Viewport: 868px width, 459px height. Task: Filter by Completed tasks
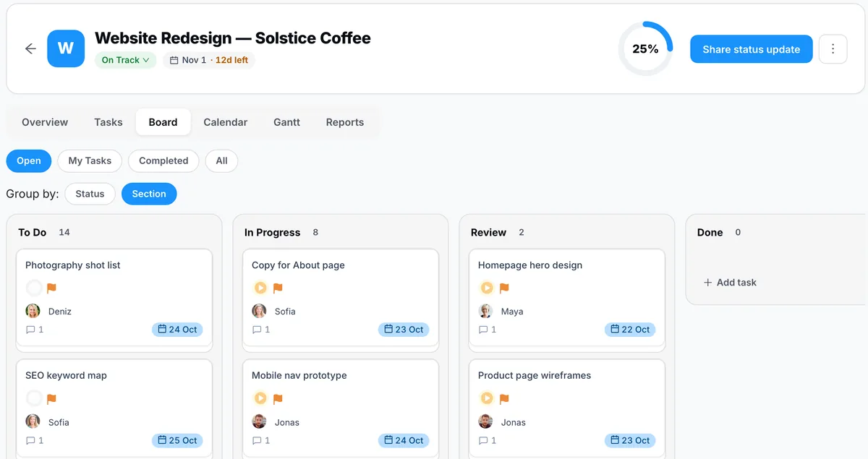[x=163, y=160]
